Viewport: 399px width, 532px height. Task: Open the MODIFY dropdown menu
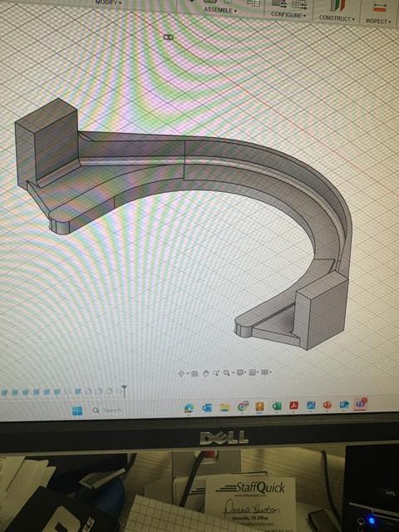click(109, 2)
